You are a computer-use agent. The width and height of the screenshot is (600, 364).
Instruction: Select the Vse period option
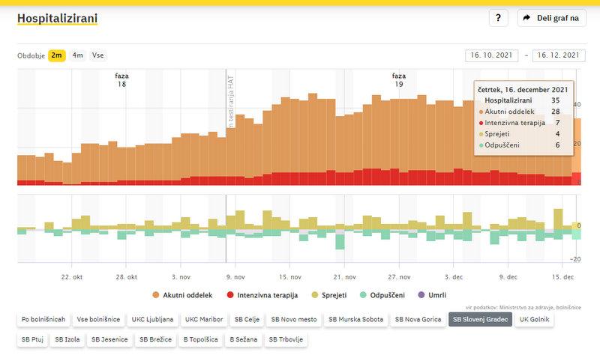click(98, 55)
